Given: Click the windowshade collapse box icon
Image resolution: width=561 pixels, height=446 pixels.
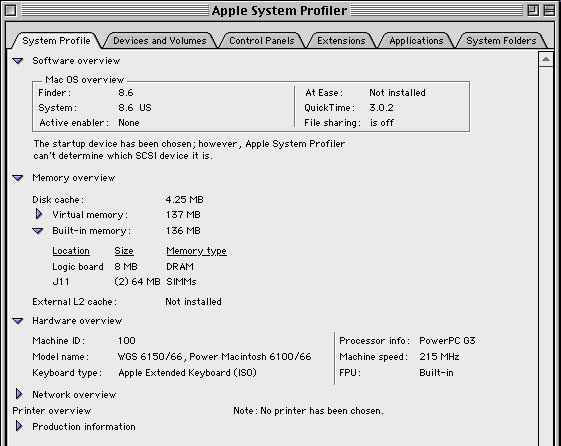Looking at the screenshot, I should [x=549, y=10].
